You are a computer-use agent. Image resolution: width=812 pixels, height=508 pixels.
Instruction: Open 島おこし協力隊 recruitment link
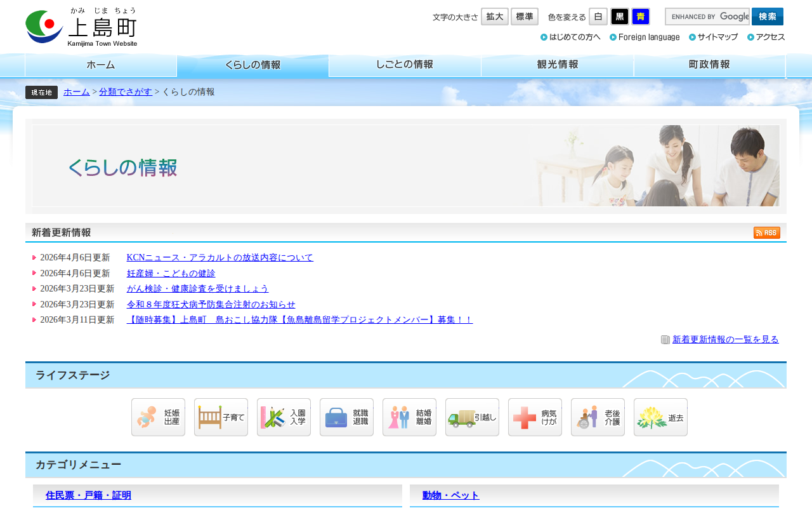click(300, 320)
